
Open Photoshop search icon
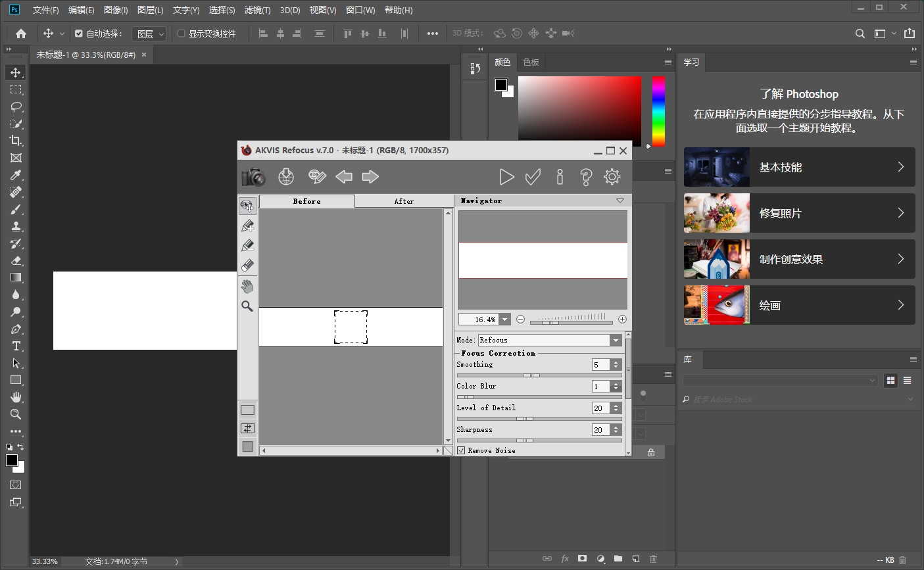860,34
